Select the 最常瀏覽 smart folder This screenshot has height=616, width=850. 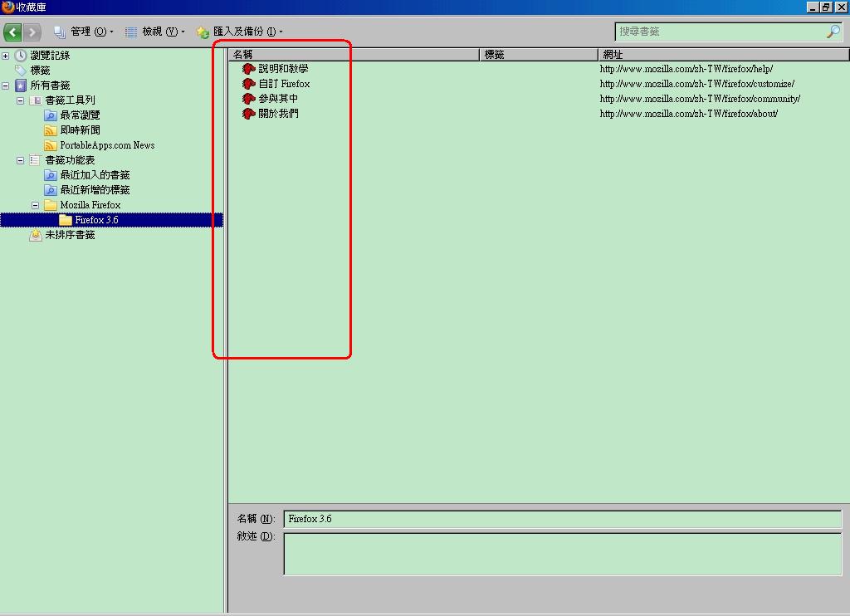coord(80,115)
